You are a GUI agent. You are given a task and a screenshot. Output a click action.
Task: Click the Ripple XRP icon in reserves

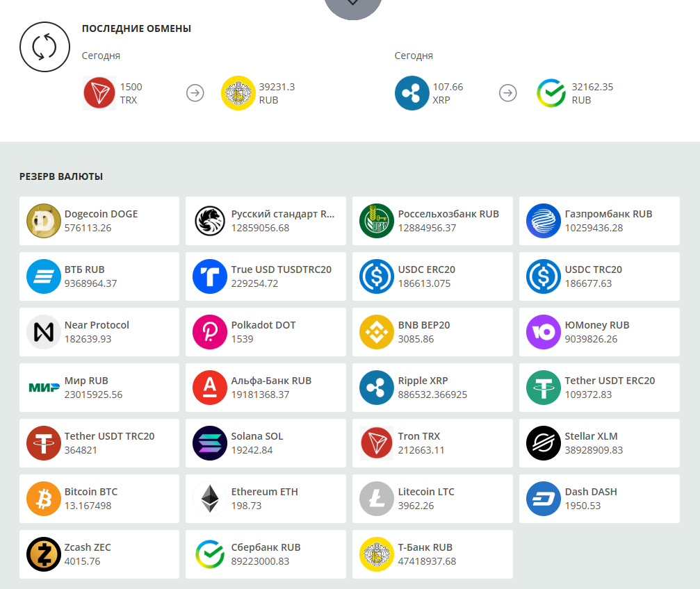click(377, 388)
